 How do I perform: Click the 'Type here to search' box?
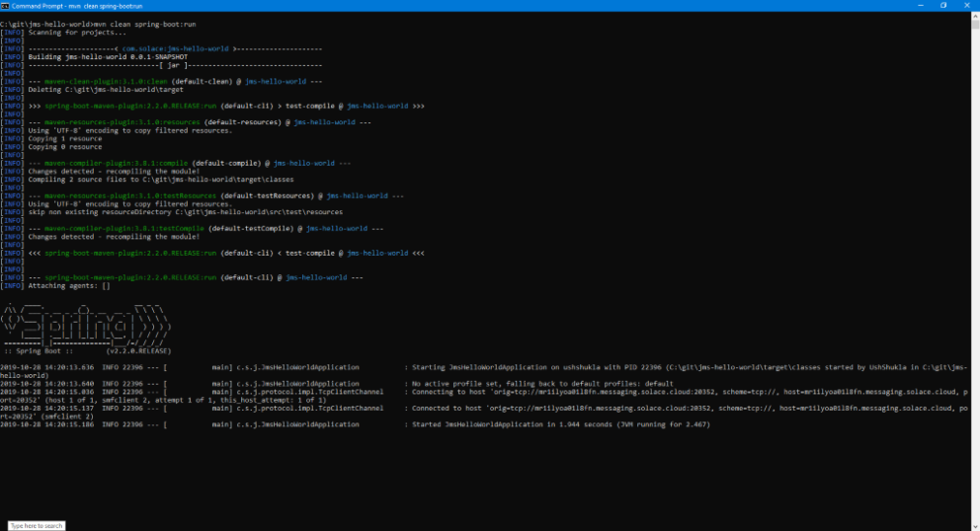coord(38,525)
